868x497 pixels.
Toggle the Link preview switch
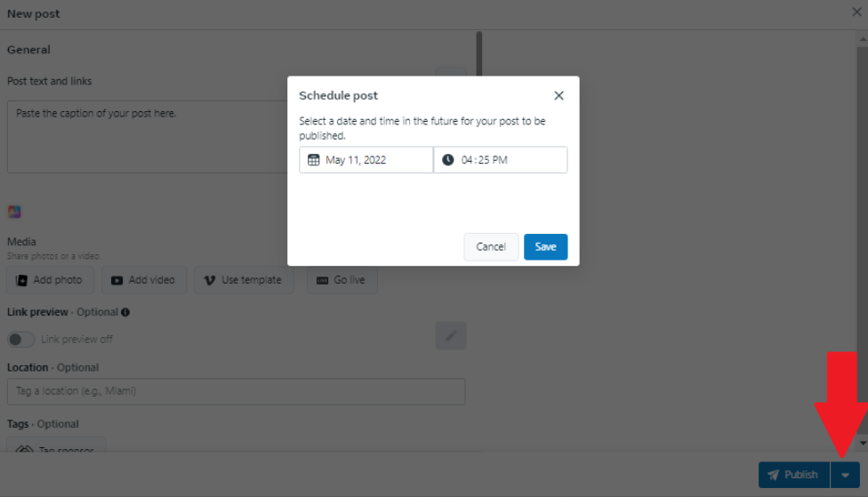21,339
